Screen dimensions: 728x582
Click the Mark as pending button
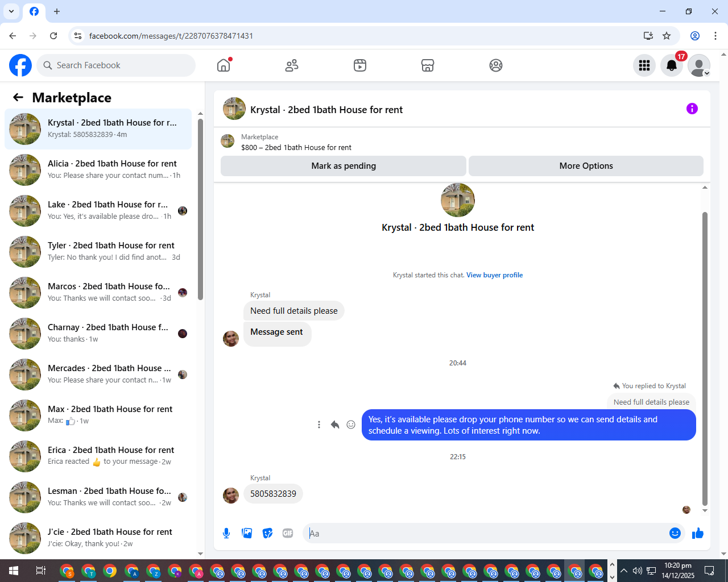pyautogui.click(x=344, y=166)
